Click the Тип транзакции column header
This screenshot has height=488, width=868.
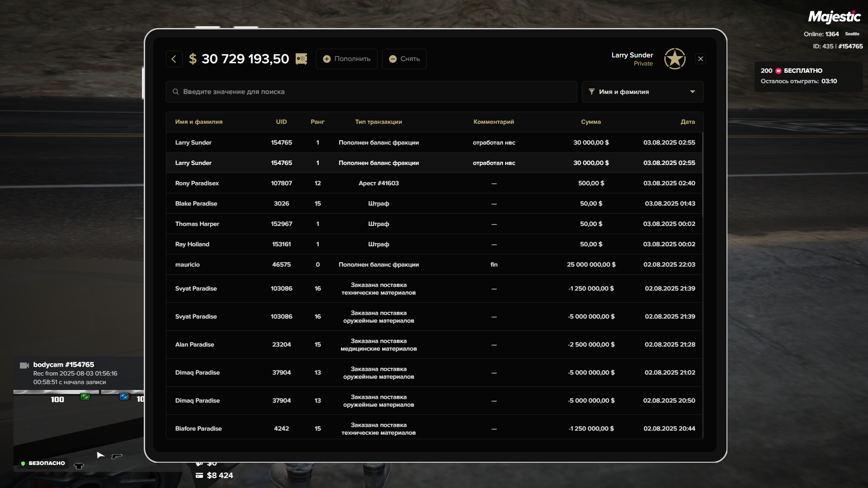pyautogui.click(x=378, y=122)
